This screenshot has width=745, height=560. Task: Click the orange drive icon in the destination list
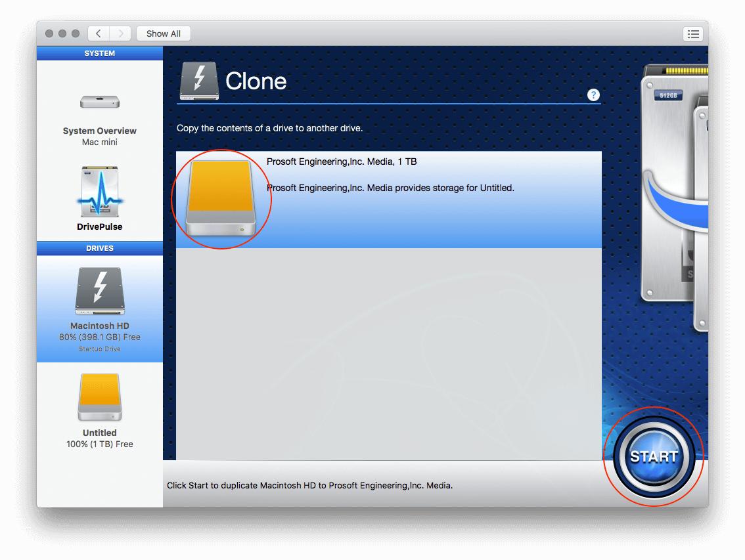tap(220, 197)
